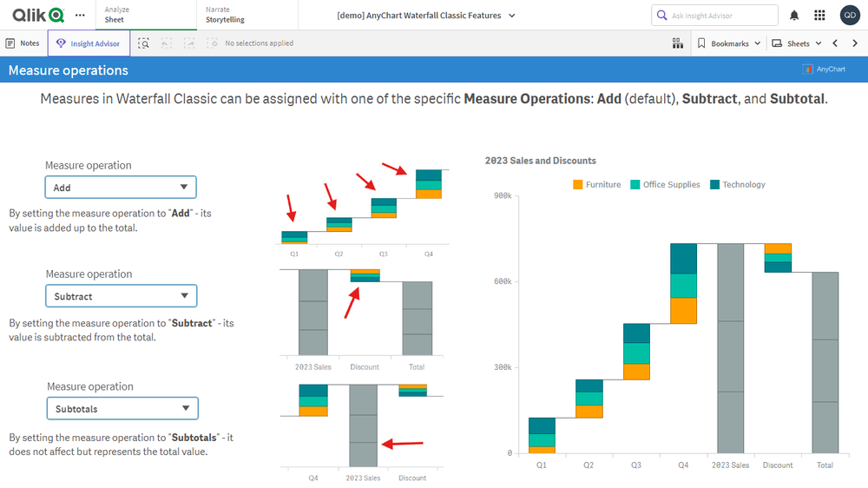Select the Analyze Sheet tab
Screen dimensions: 868x488
pos(116,15)
